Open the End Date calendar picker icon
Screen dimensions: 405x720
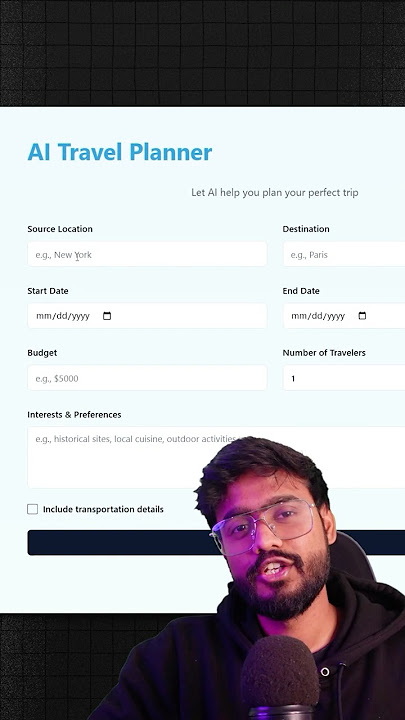point(362,316)
